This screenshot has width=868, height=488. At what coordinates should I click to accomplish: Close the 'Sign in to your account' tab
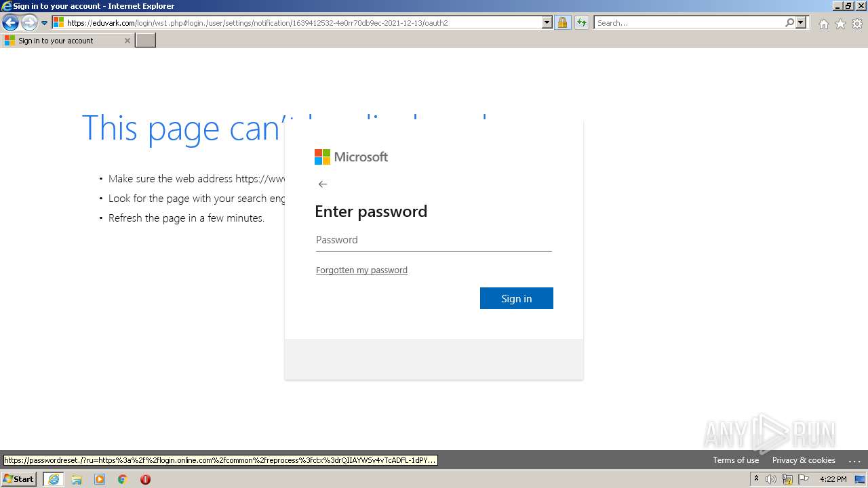coord(127,41)
